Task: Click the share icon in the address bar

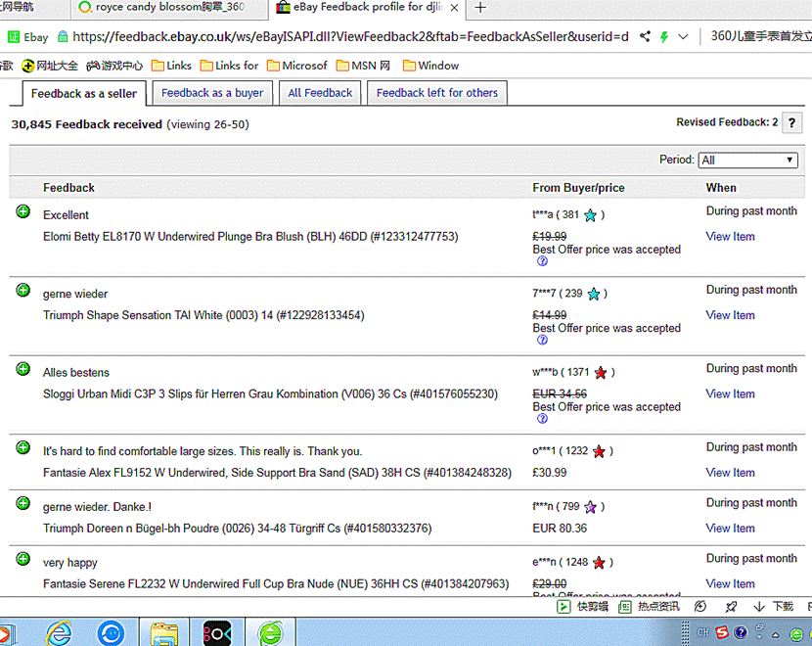Action: pos(646,37)
